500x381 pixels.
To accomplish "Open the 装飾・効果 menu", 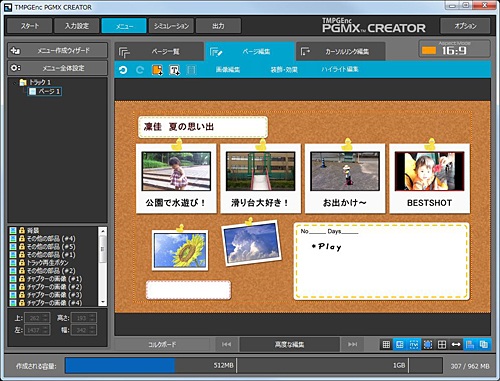I will [x=284, y=70].
